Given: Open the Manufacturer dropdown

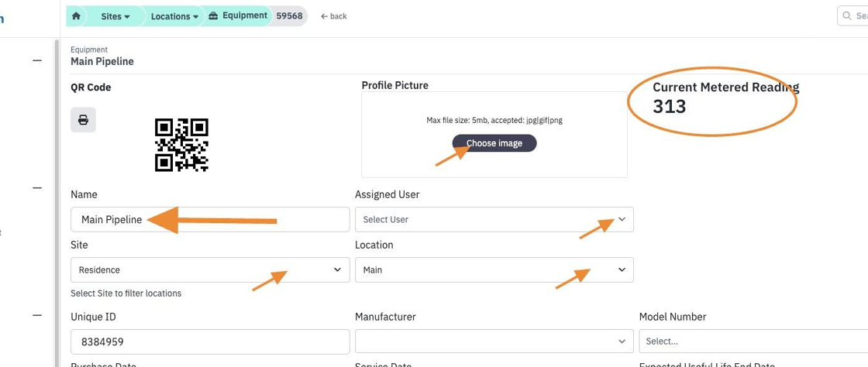Looking at the screenshot, I should point(494,341).
